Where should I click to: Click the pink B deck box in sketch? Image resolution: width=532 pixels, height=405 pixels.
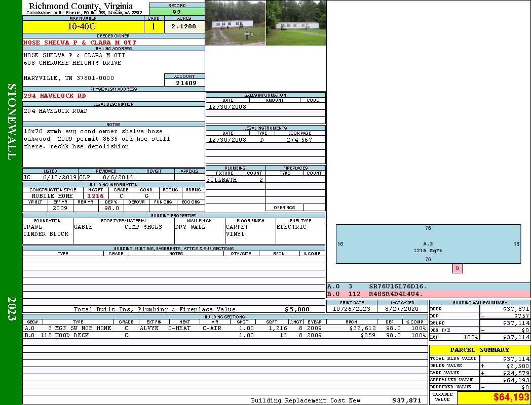[x=457, y=268]
